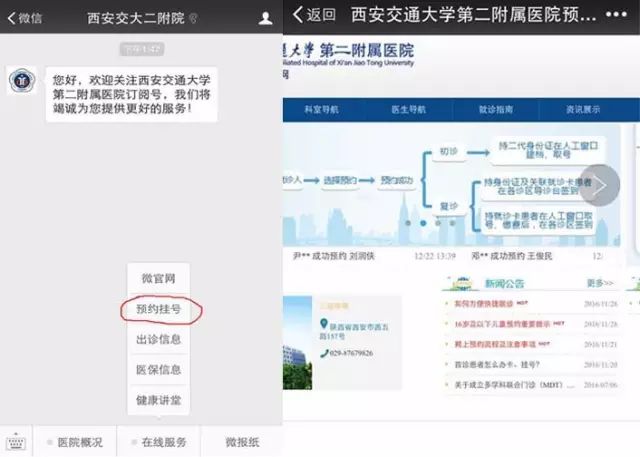Click the appointment ticker entry 尹** 成功预约
640x457 pixels.
[333, 256]
